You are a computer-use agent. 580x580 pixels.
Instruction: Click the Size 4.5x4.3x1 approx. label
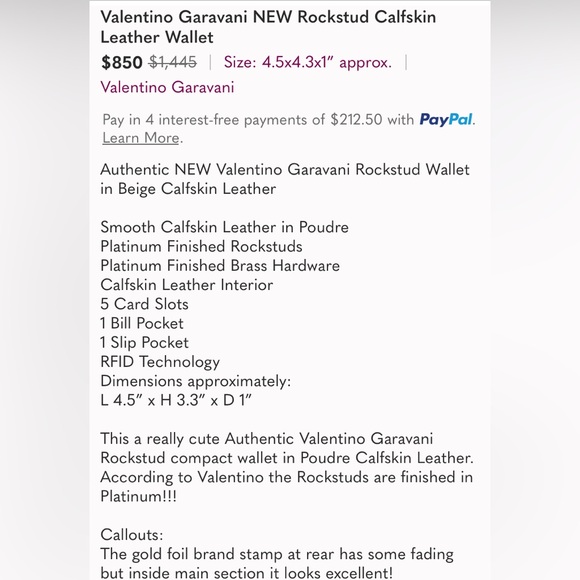coord(307,62)
